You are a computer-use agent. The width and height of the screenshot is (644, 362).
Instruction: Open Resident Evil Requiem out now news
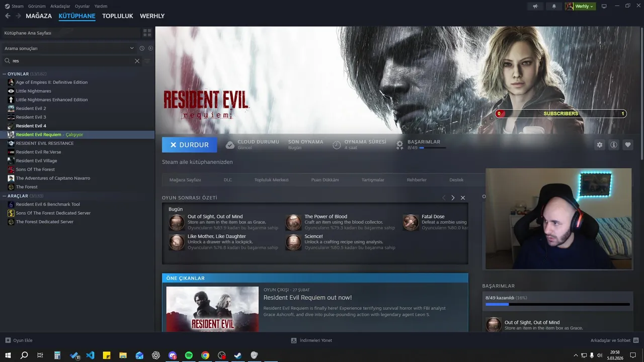click(x=307, y=298)
